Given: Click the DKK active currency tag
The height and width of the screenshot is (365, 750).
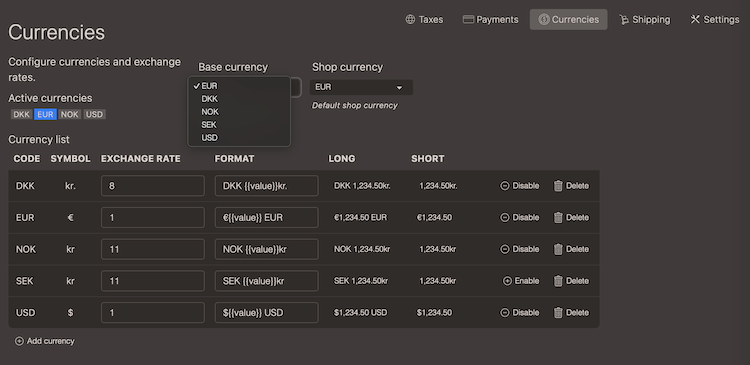Looking at the screenshot, I should coord(22,115).
